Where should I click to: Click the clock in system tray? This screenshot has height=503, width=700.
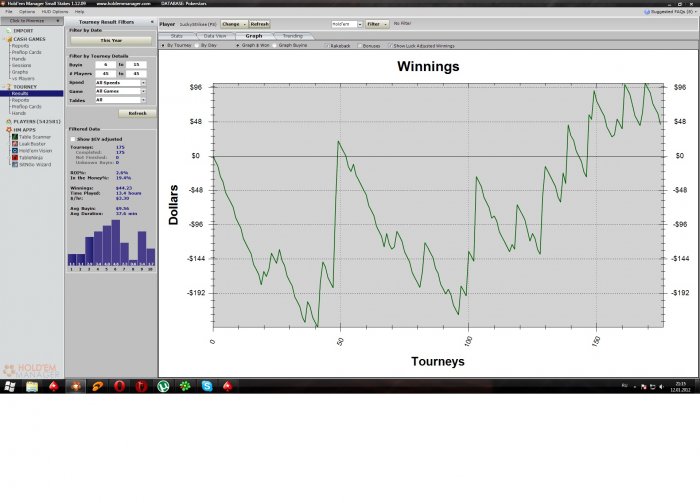tap(680, 387)
